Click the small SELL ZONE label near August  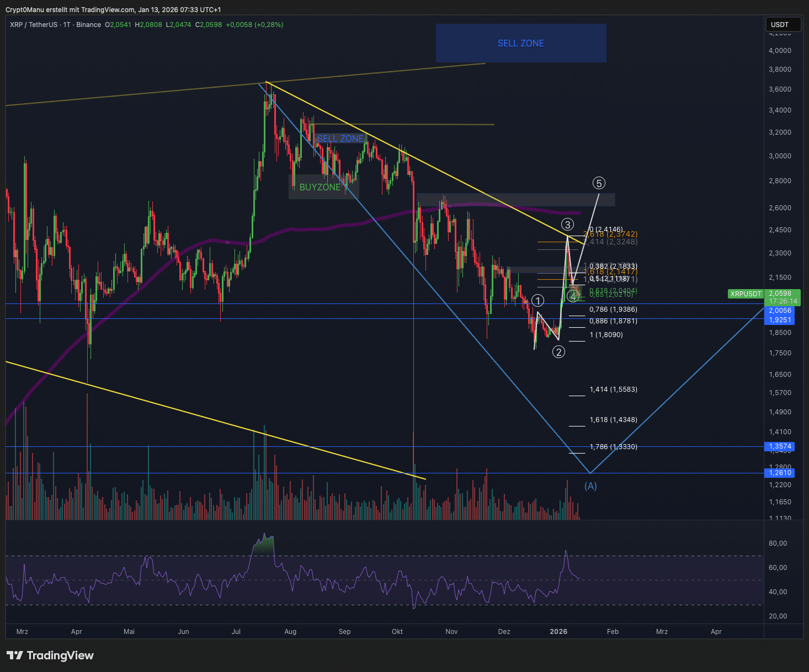pyautogui.click(x=340, y=138)
